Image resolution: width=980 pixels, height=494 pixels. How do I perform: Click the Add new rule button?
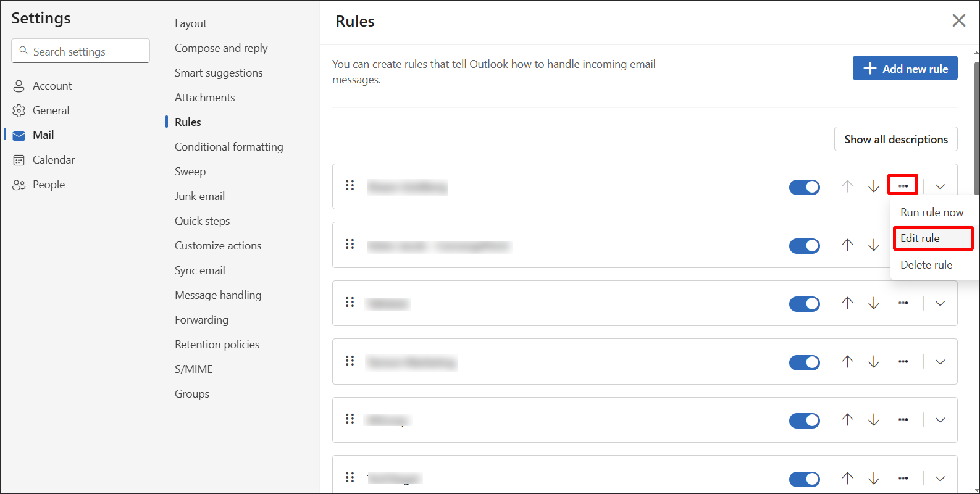pos(905,68)
